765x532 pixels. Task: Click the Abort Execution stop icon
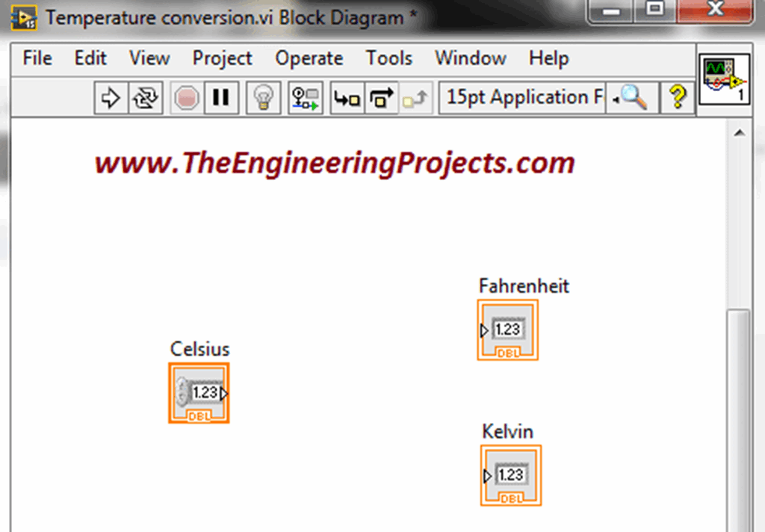185,97
